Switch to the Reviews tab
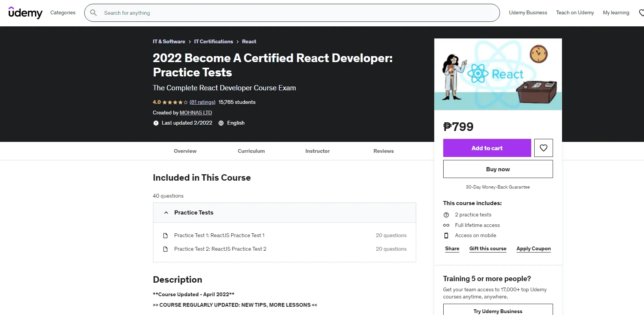Viewport: 644px width, 315px height. tap(383, 151)
